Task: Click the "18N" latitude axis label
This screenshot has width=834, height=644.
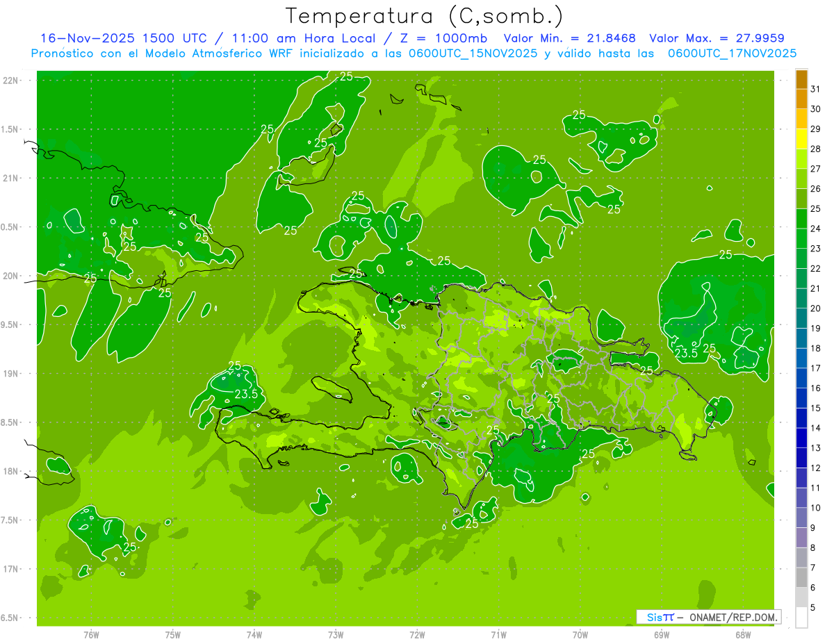Action: click(x=11, y=472)
